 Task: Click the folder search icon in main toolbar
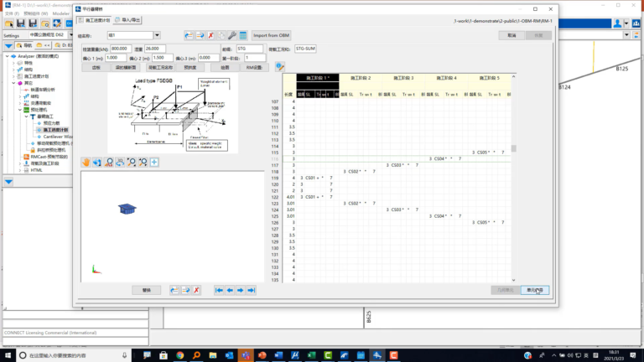[44, 23]
